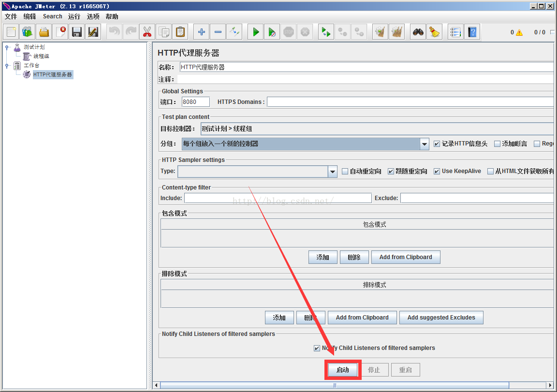Image resolution: width=557 pixels, height=392 pixels.
Task: Click Add suggested Excludes button
Action: pos(441,318)
